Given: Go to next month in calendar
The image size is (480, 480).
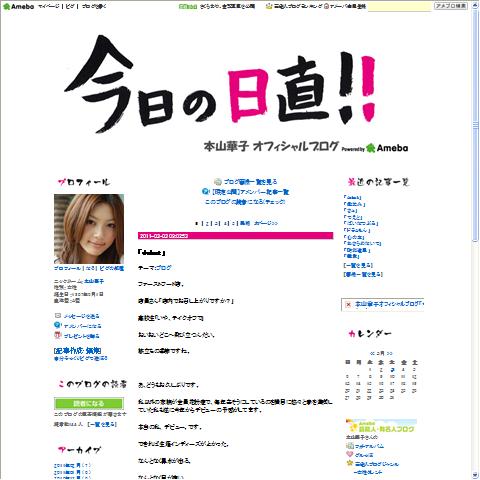Looking at the screenshot, I should [x=389, y=353].
